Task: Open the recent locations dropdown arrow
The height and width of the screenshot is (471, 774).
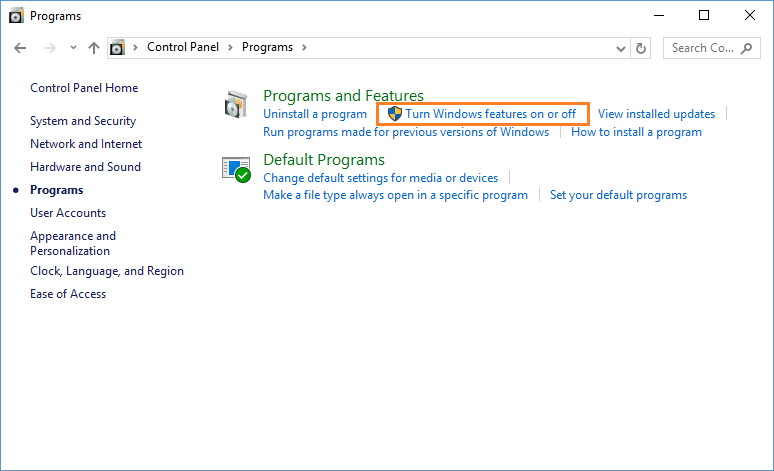Action: pyautogui.click(x=73, y=48)
